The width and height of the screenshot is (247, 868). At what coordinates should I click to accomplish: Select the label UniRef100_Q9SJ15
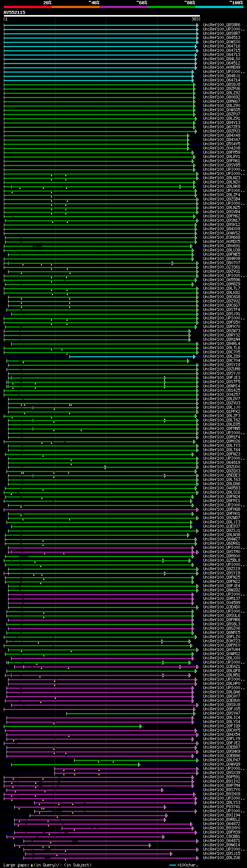222,854
